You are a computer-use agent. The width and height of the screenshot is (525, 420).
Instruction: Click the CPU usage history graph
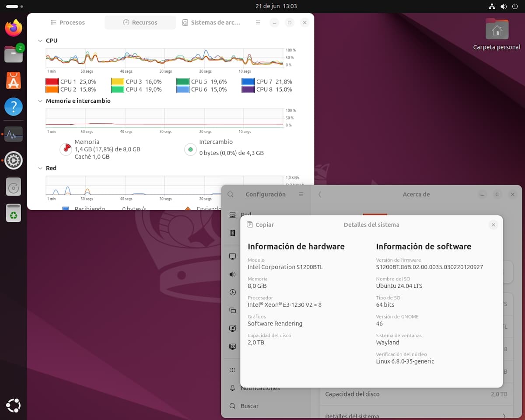[x=164, y=58]
